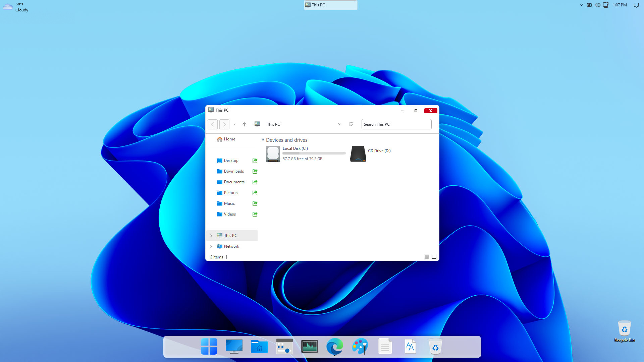Go to Home in the sidebar

coord(229,139)
